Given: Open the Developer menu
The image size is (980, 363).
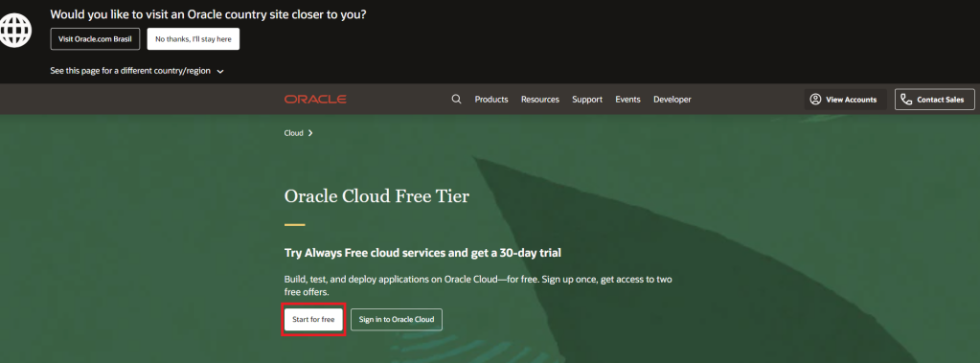Looking at the screenshot, I should [672, 100].
